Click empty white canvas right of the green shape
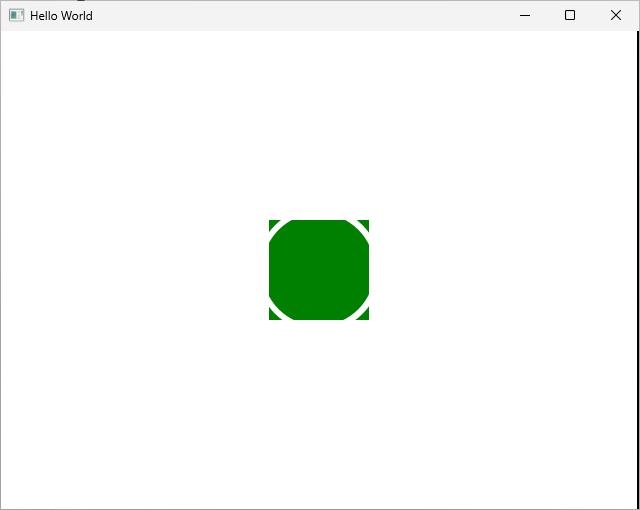Screen dimensions: 640x510 pos(500,270)
